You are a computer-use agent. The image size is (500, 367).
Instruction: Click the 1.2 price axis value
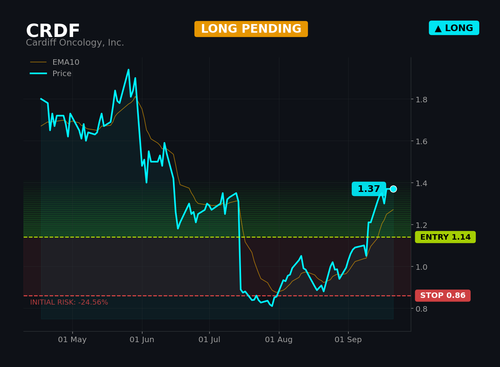421,225
